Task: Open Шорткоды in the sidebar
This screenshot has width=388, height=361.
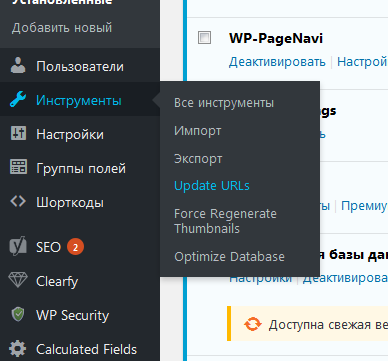Action: pos(70,202)
